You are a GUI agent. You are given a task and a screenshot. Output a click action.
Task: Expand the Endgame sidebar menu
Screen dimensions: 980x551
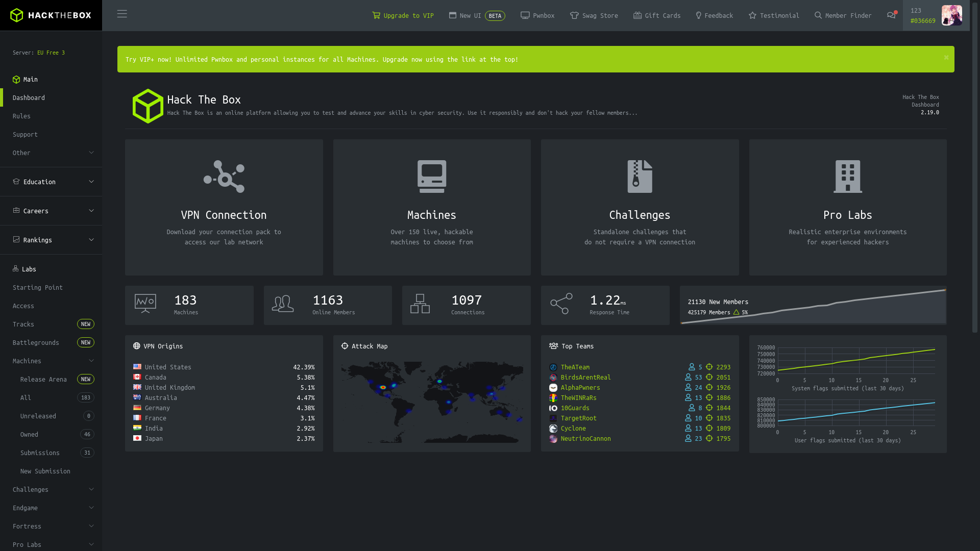(51, 508)
